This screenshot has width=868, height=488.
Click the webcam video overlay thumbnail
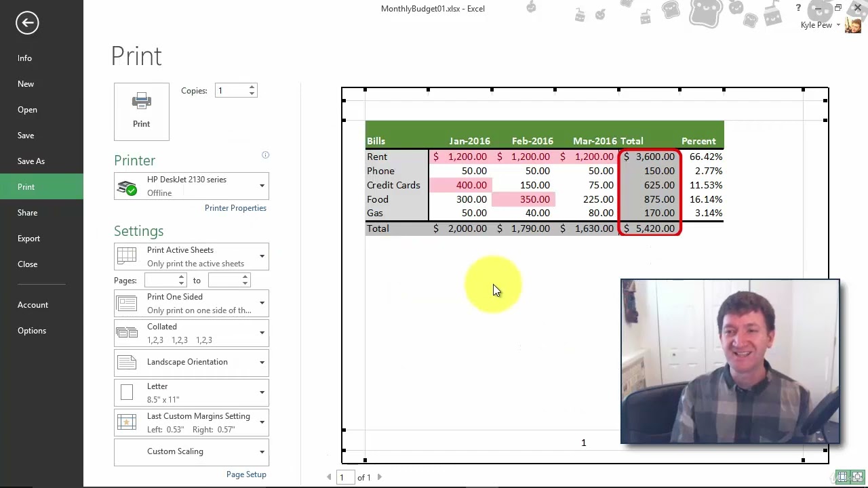(x=730, y=362)
